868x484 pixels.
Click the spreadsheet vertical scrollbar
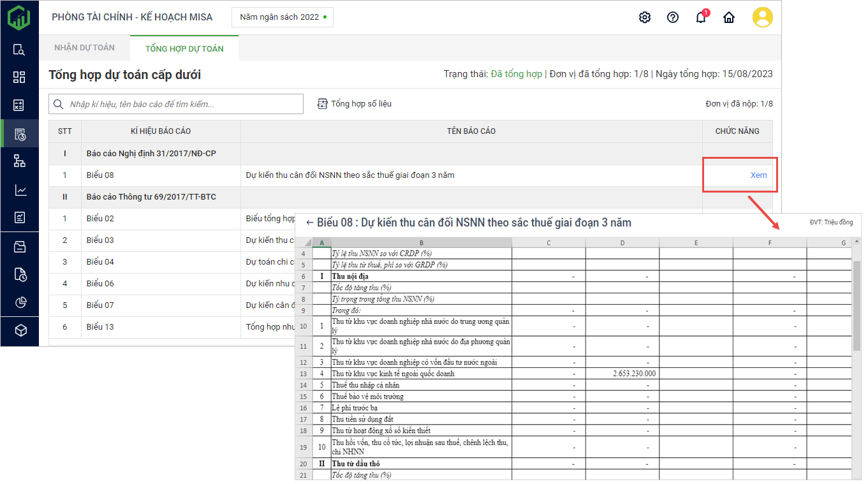(x=857, y=306)
